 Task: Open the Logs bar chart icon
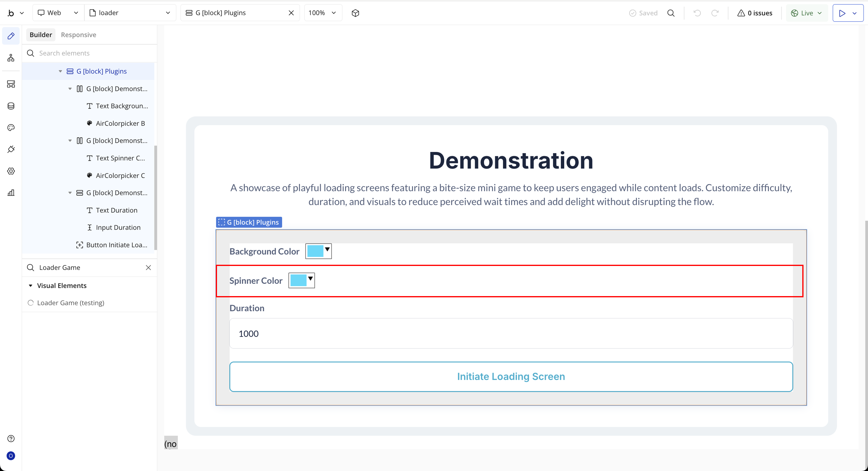pos(11,192)
